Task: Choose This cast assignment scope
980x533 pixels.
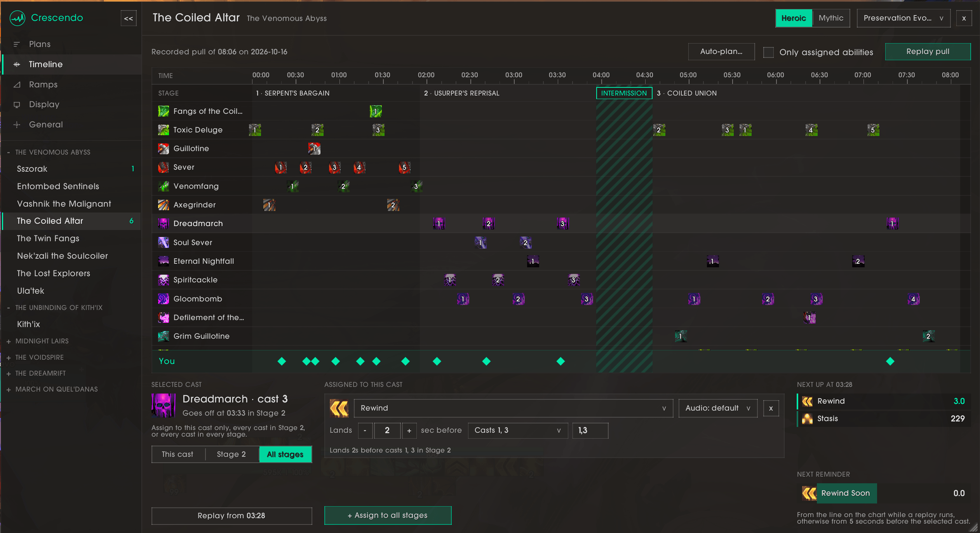Action: [178, 454]
